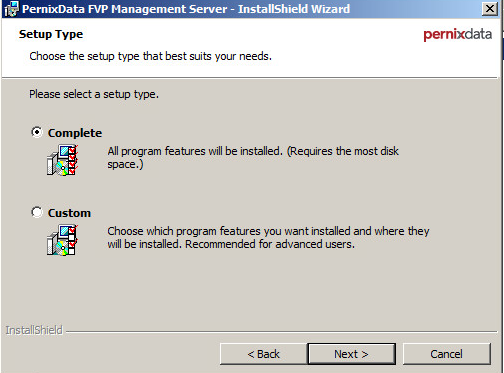Click the pernixdata logo
The image size is (504, 373).
point(457,34)
